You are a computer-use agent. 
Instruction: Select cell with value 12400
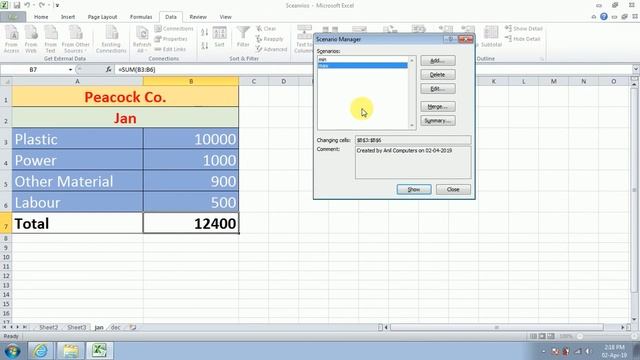click(191, 223)
